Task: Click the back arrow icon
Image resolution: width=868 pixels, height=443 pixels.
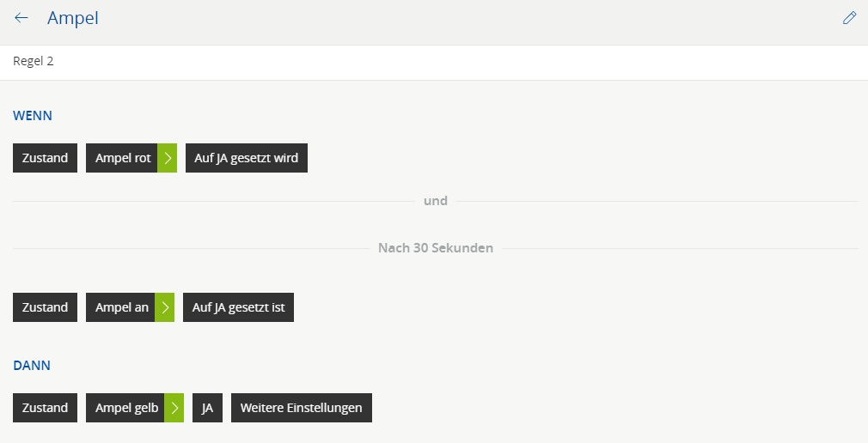Action: click(21, 18)
